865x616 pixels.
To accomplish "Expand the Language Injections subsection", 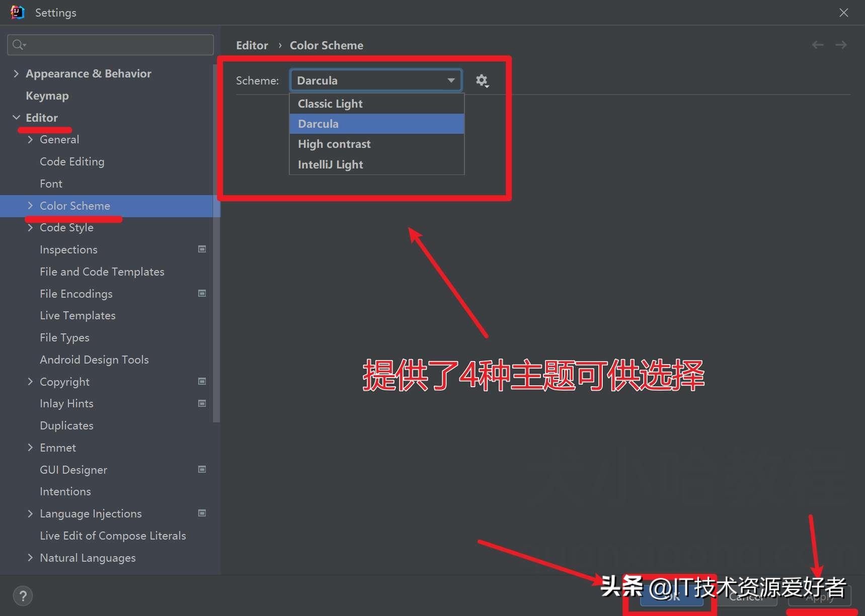I will click(30, 513).
